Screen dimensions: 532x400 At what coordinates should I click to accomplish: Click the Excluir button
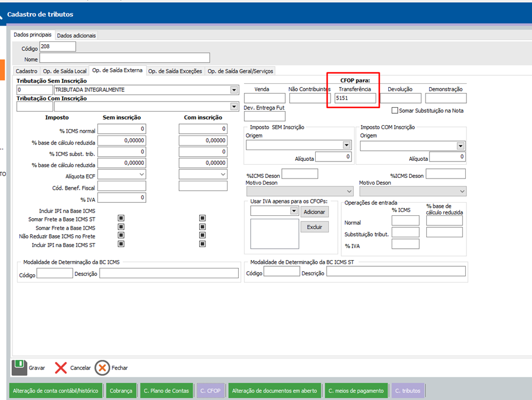[314, 227]
